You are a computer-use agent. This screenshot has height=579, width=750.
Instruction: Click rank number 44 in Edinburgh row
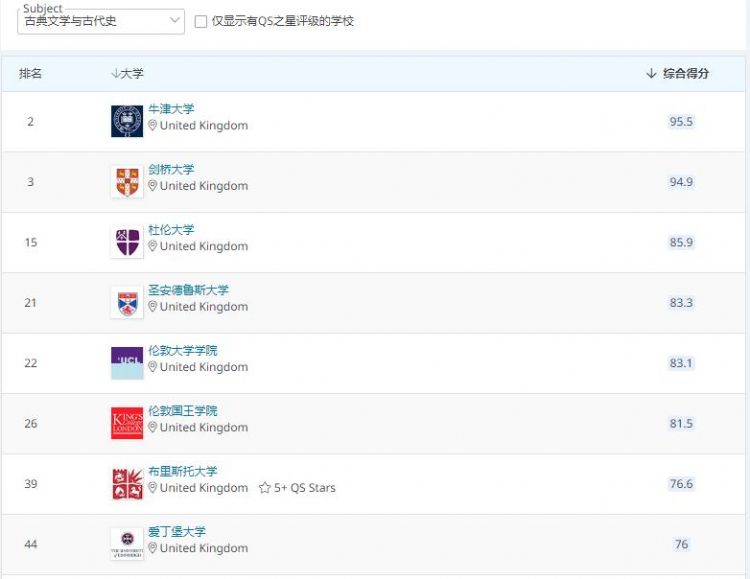[31, 544]
